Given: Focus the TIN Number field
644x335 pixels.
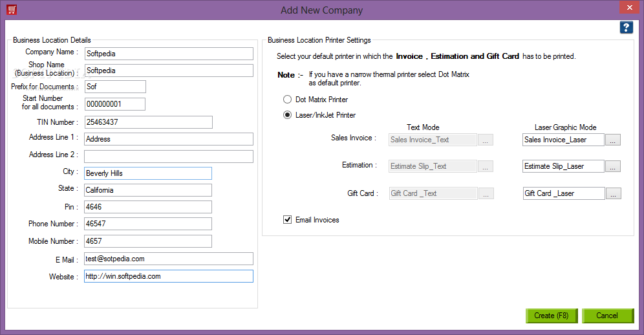Looking at the screenshot, I should 149,122.
